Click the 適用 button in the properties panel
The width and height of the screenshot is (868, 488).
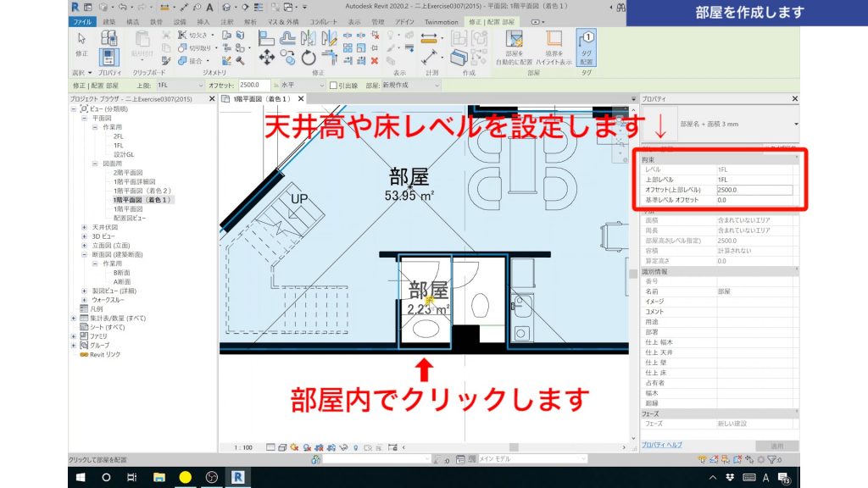point(776,446)
